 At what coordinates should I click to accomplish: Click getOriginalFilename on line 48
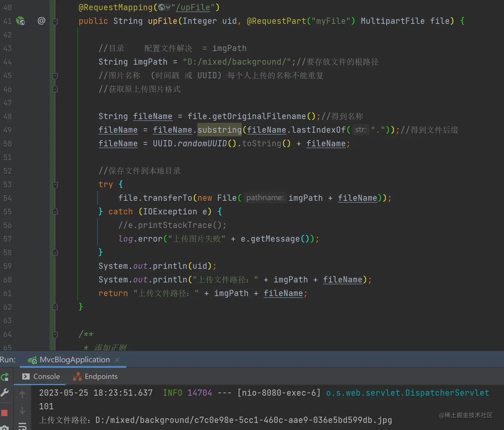(x=259, y=116)
